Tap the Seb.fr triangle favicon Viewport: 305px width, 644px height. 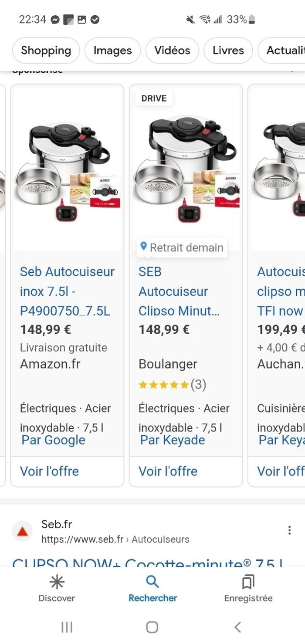[x=22, y=531]
